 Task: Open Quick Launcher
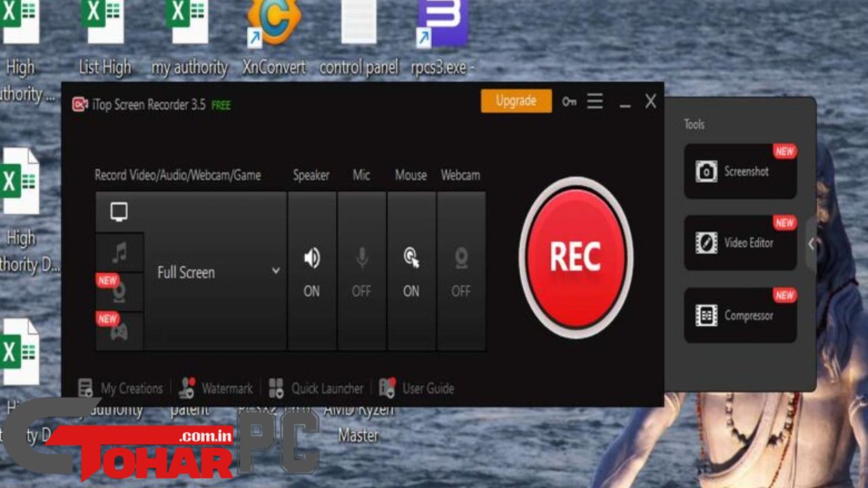pyautogui.click(x=316, y=388)
